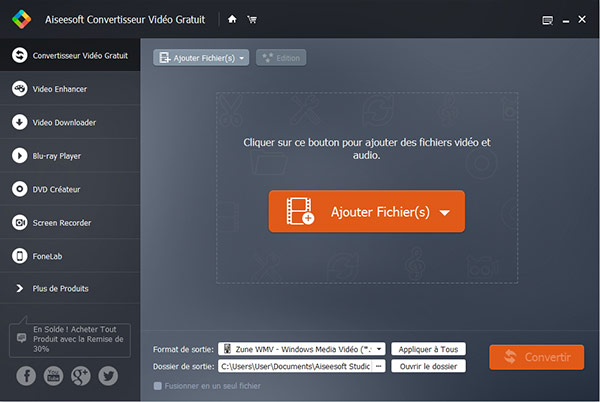Click the Dossier de sortie path field

tap(295, 366)
